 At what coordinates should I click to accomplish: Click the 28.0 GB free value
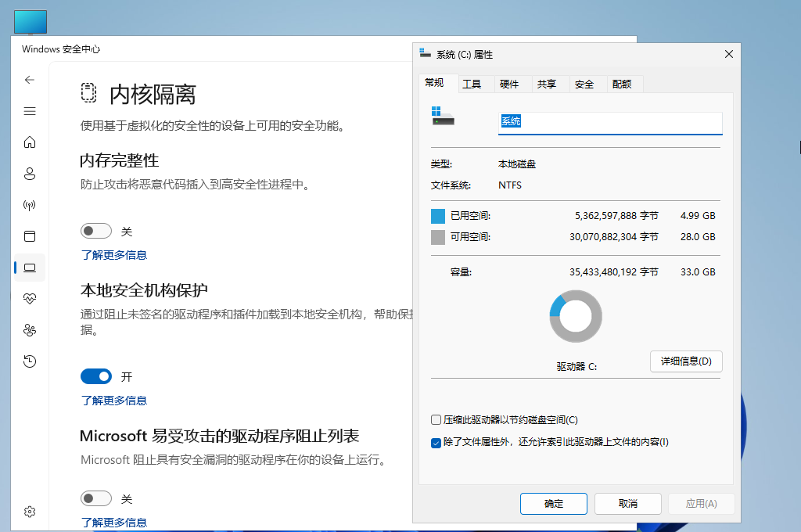click(698, 236)
